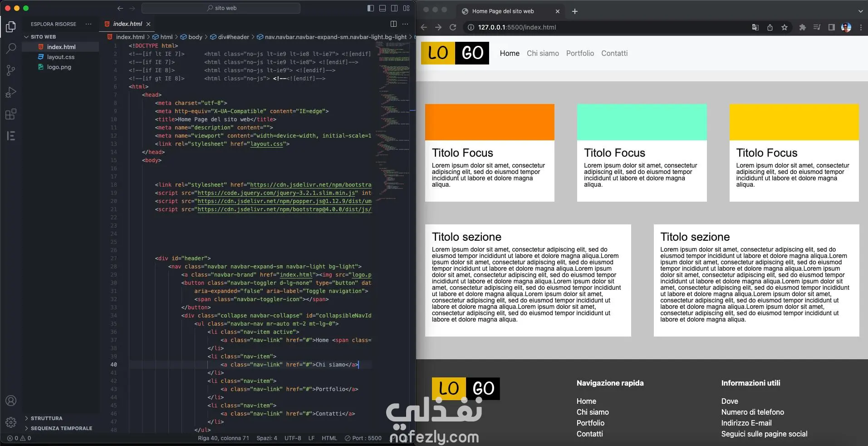Viewport: 868px width, 446px height.
Task: Open index.html in the file explorer
Action: [x=61, y=47]
